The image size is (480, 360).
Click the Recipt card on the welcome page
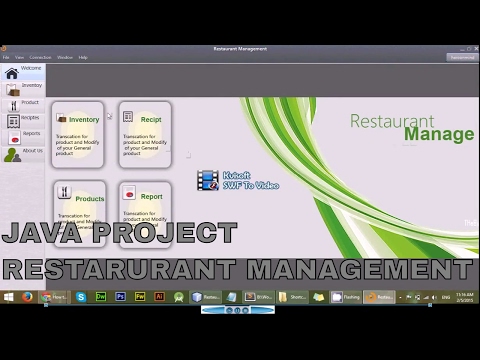[145, 135]
